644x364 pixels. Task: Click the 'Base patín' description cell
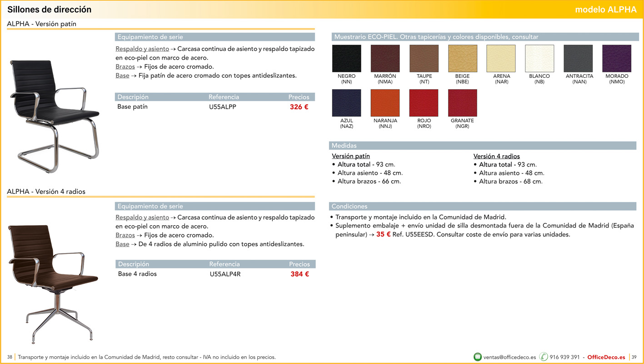(132, 107)
